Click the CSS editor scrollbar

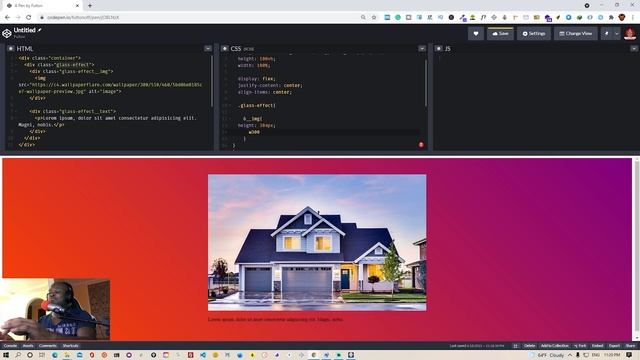[425, 84]
